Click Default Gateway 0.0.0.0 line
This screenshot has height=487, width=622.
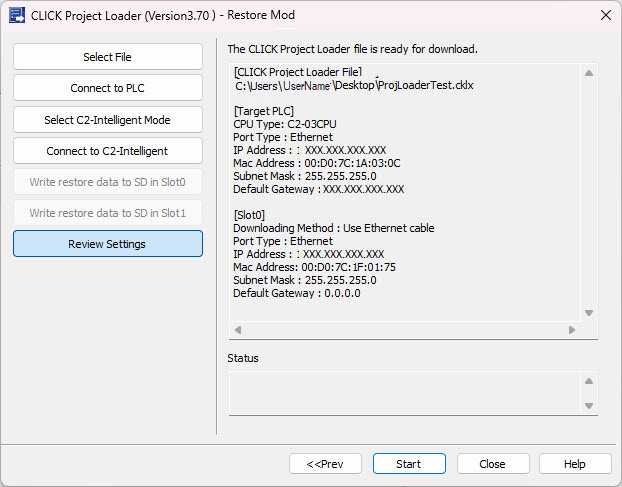coord(297,293)
